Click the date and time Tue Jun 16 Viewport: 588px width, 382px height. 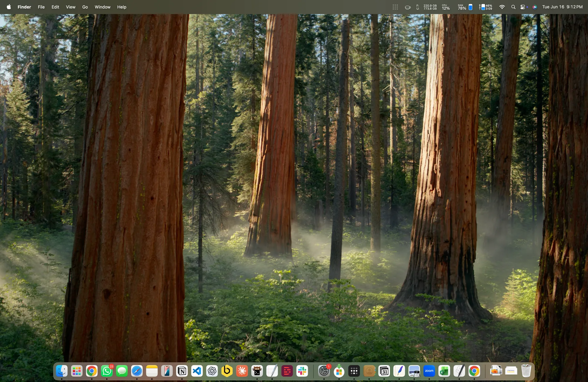pyautogui.click(x=562, y=7)
